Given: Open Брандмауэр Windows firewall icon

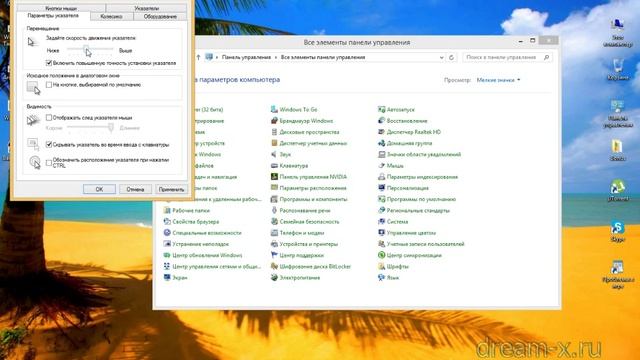Looking at the screenshot, I should (x=274, y=121).
